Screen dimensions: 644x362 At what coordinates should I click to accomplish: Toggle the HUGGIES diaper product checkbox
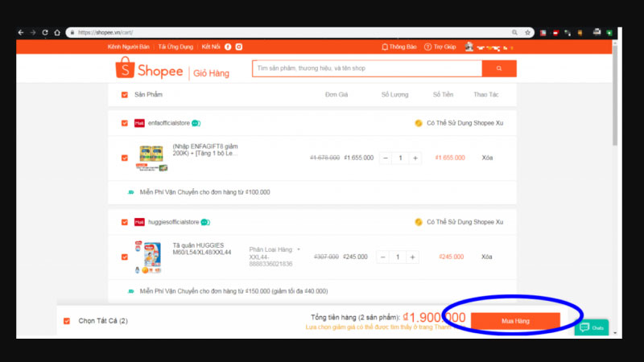click(125, 257)
